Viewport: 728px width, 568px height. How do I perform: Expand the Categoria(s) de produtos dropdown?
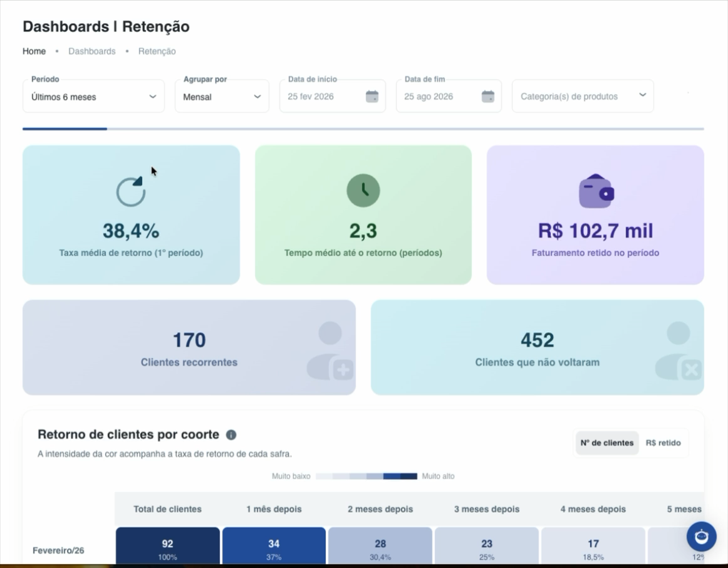coord(583,96)
